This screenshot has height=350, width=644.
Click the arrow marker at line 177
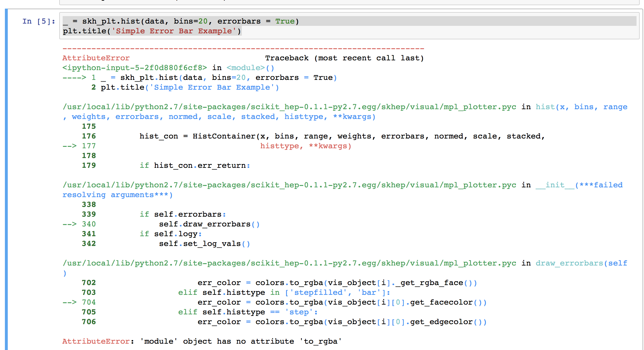[x=70, y=146]
